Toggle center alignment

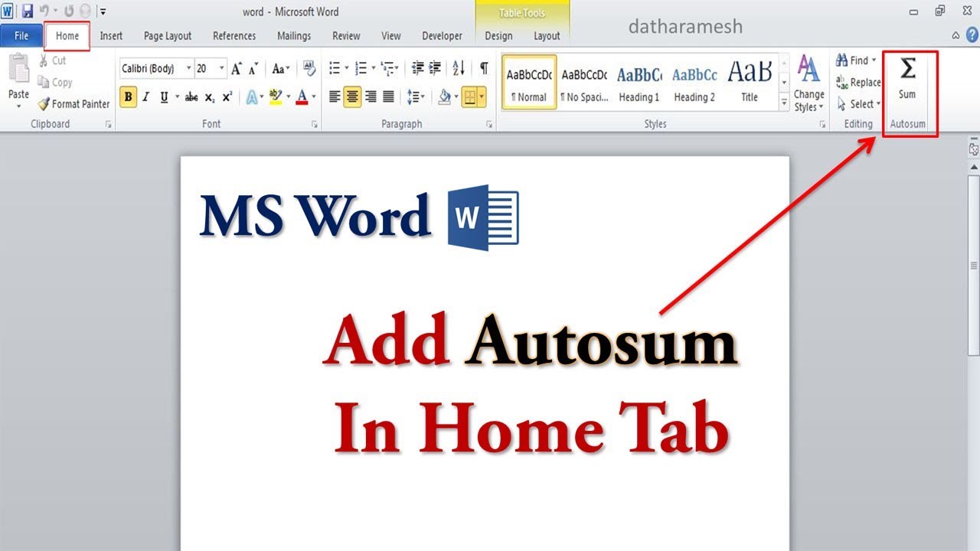coord(352,97)
